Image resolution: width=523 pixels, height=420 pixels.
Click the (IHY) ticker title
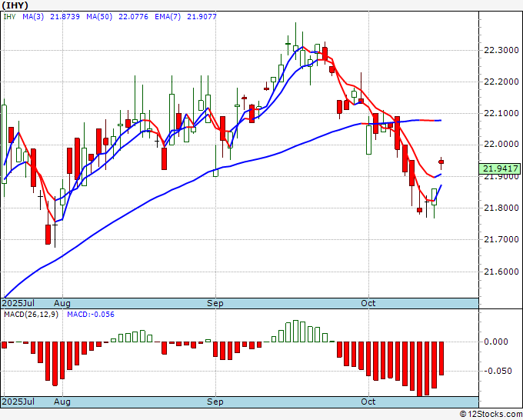(15, 5)
